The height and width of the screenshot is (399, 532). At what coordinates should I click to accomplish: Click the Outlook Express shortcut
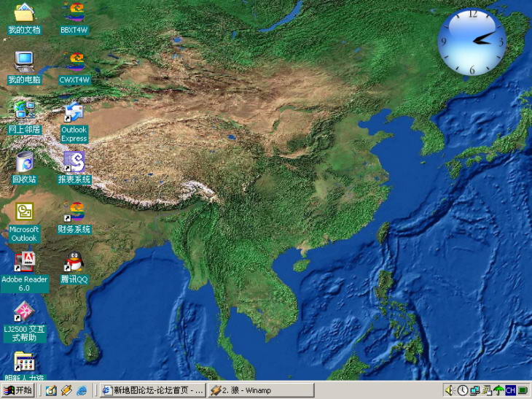tap(74, 113)
